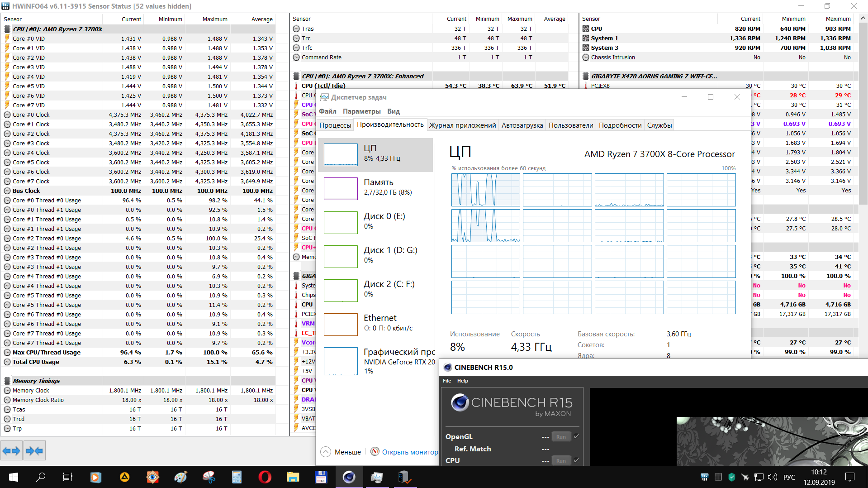The image size is (868, 488).
Task: Run the OpenGL benchmark in Cinebench
Action: pos(561,437)
